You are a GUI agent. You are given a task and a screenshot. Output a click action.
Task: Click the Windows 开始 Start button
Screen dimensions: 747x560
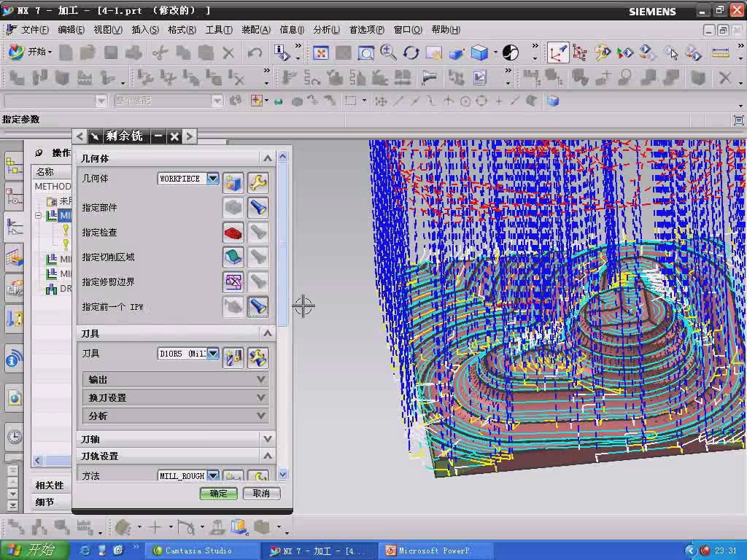pos(34,550)
